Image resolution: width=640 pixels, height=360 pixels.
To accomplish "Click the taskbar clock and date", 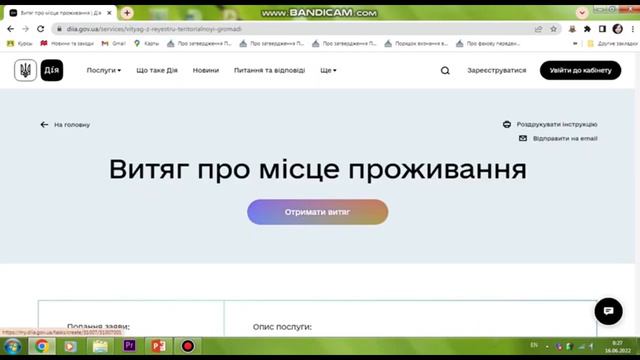I will click(618, 347).
